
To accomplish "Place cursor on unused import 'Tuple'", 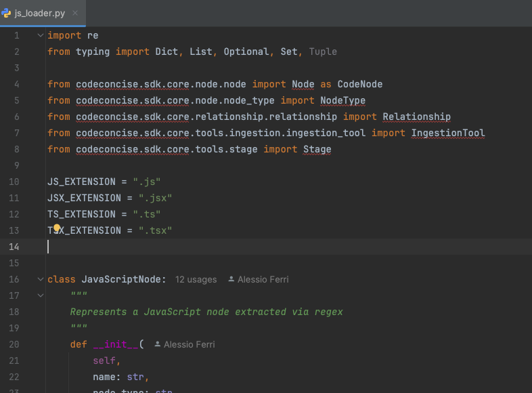I will point(323,51).
